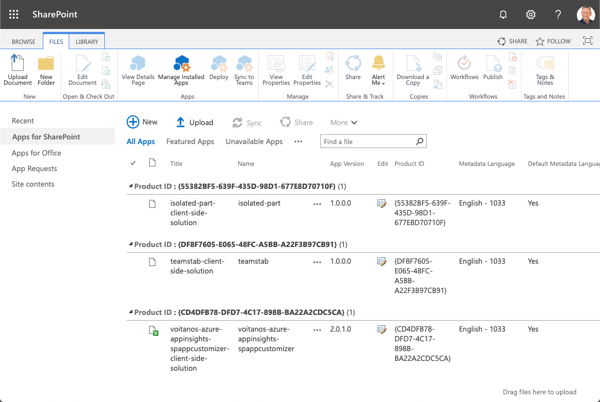Toggle focus on content icon

pyautogui.click(x=588, y=41)
